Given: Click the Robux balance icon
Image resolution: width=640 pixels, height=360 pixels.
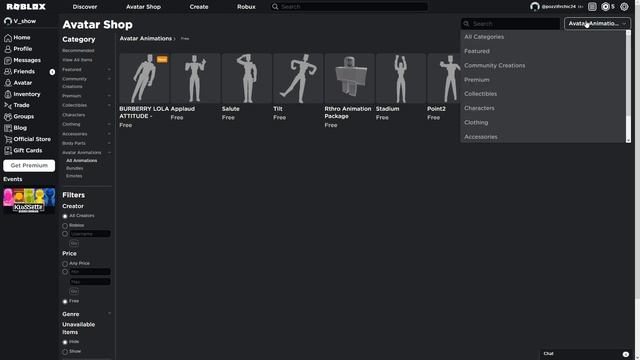Looking at the screenshot, I should point(606,7).
